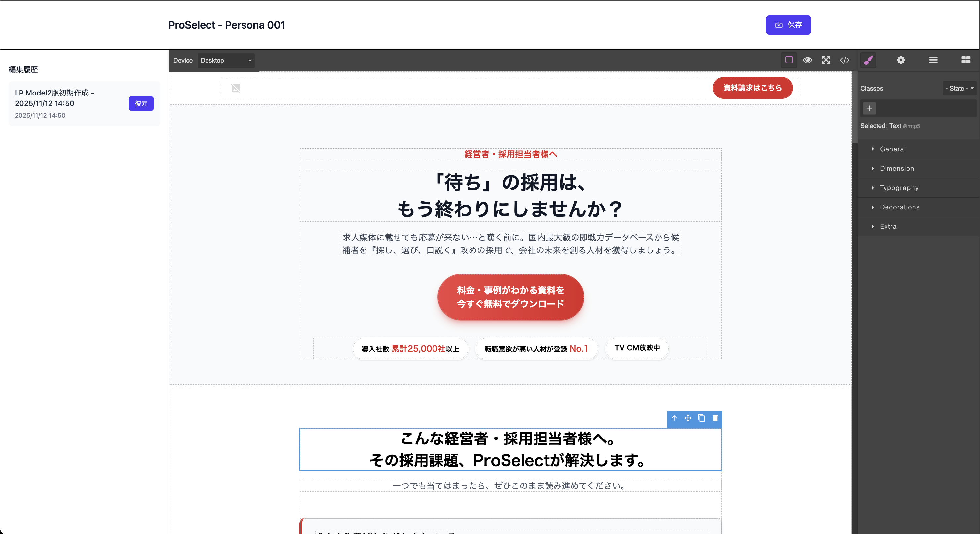Image resolution: width=980 pixels, height=534 pixels.
Task: Select parent element arrow icon
Action: [674, 418]
